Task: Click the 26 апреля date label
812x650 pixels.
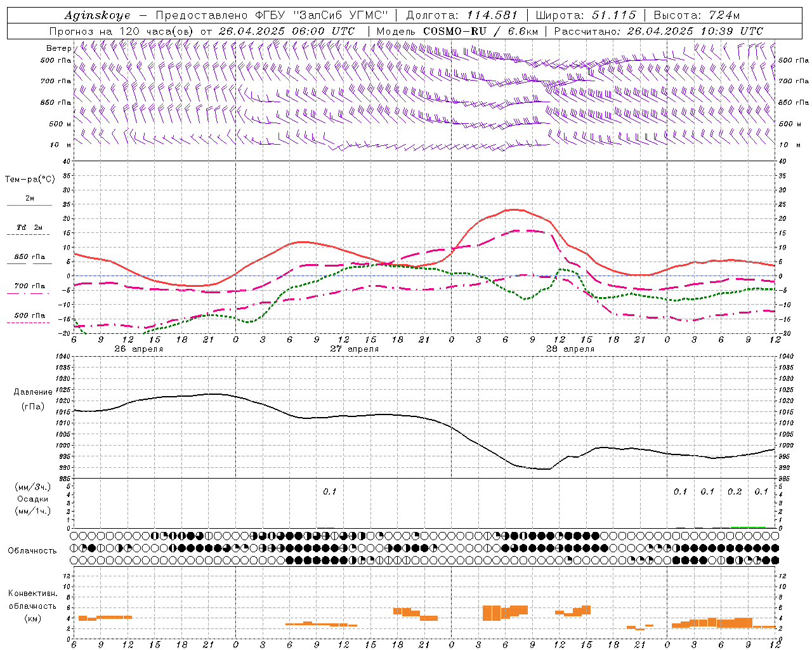Action: tap(138, 349)
